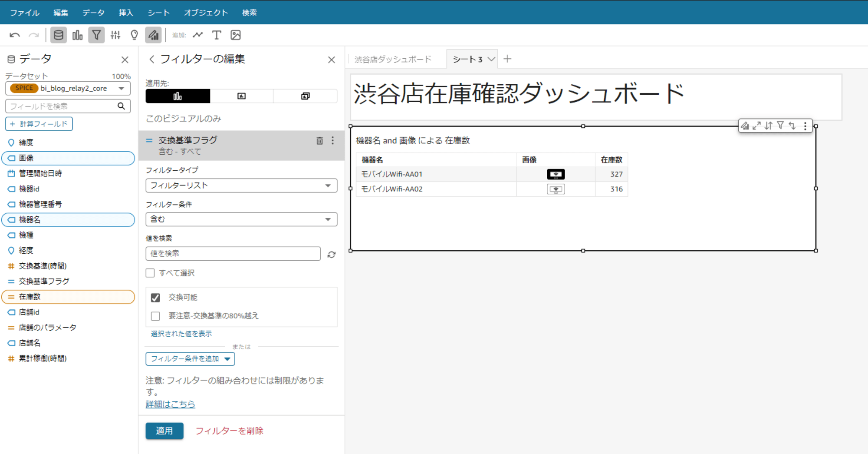This screenshot has height=454, width=868.
Task: Click the 値を検索 input box
Action: click(x=233, y=254)
